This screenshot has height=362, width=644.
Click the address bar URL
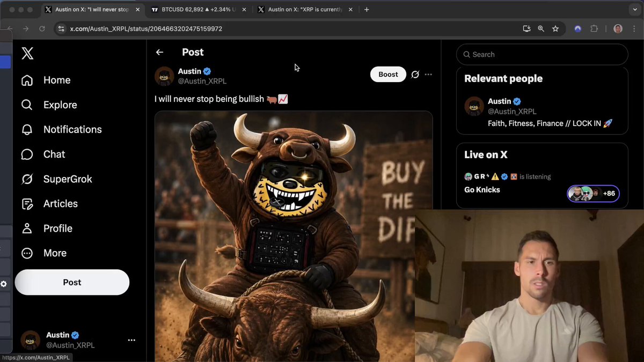(x=146, y=29)
